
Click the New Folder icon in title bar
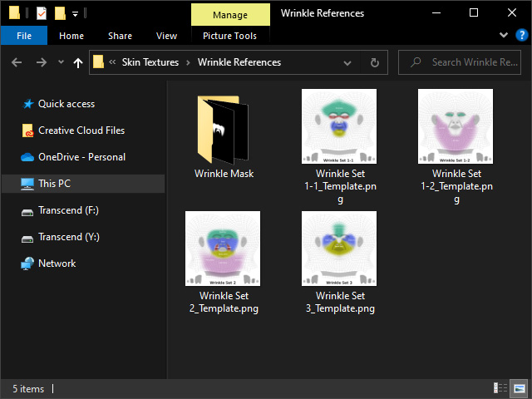pos(60,13)
